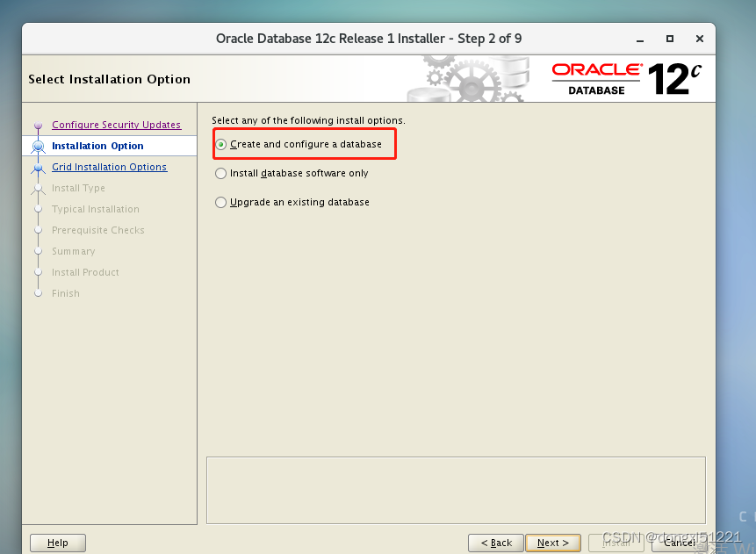Click the Installation Option step in sidebar
Image resolution: width=756 pixels, height=554 pixels.
tap(97, 146)
